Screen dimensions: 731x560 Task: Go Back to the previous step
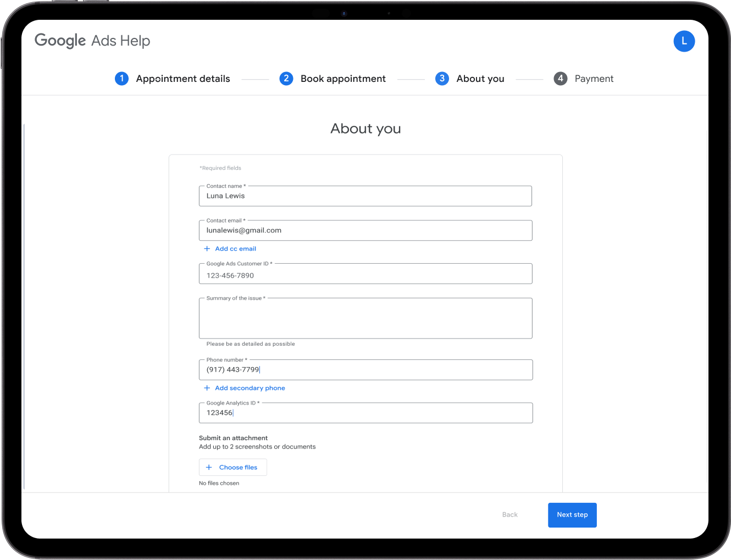click(x=510, y=515)
